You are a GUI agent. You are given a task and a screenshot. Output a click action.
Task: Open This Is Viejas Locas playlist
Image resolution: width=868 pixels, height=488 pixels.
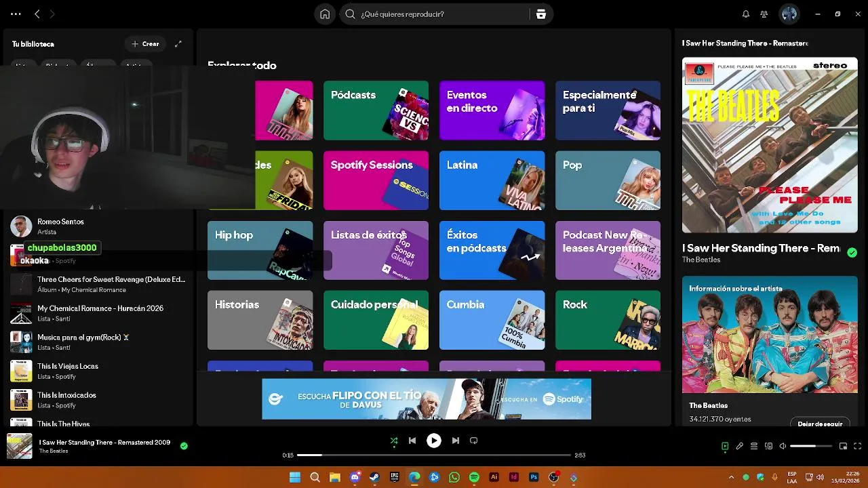pyautogui.click(x=98, y=371)
